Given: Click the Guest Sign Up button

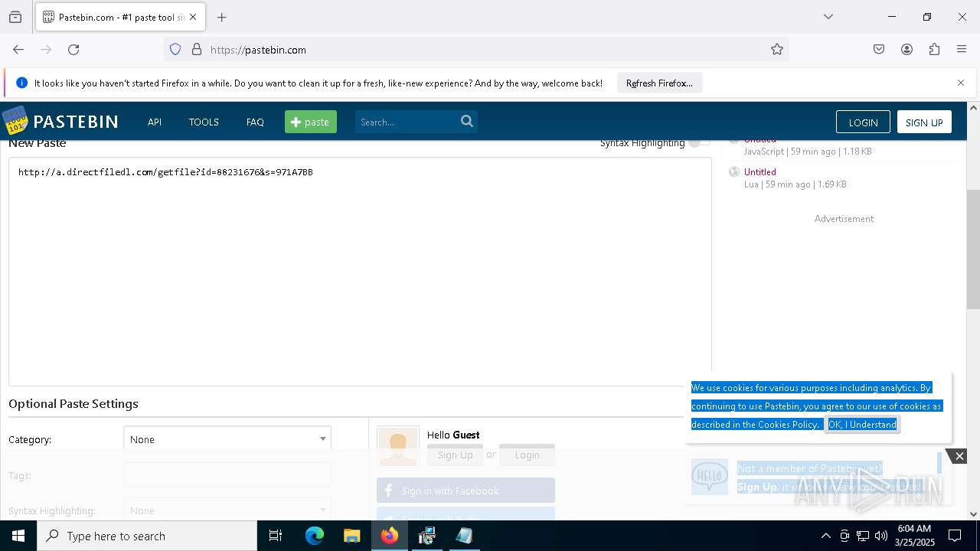Looking at the screenshot, I should [x=455, y=455].
